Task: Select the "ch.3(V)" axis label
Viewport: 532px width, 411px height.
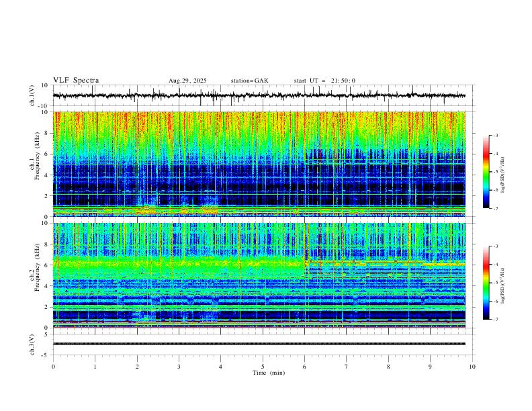Action: click(32, 345)
